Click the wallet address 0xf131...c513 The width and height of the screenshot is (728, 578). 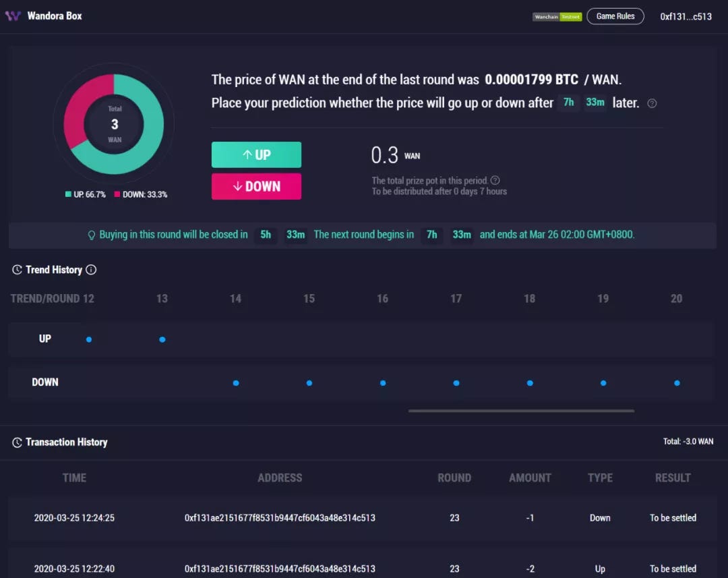point(686,17)
